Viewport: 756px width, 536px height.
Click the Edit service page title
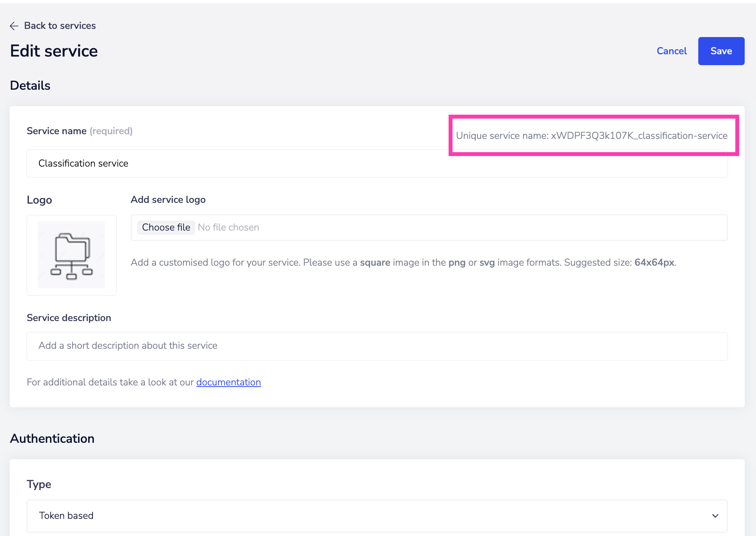54,51
